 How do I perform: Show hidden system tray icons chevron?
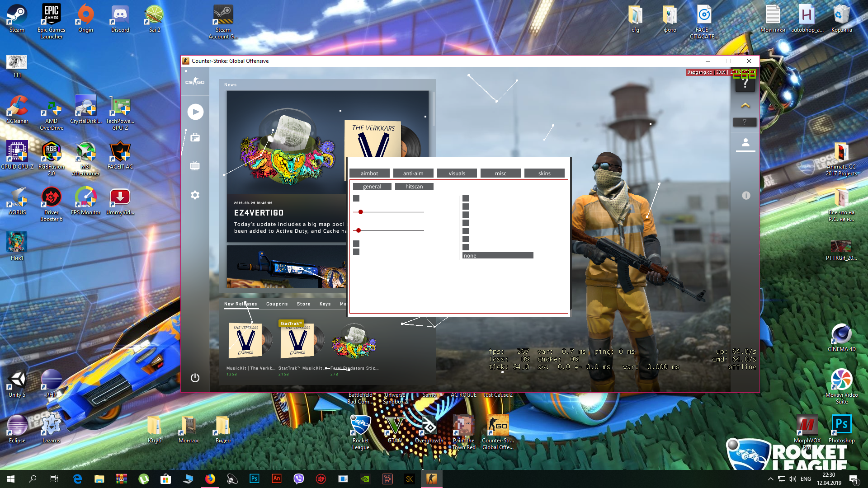pos(770,479)
